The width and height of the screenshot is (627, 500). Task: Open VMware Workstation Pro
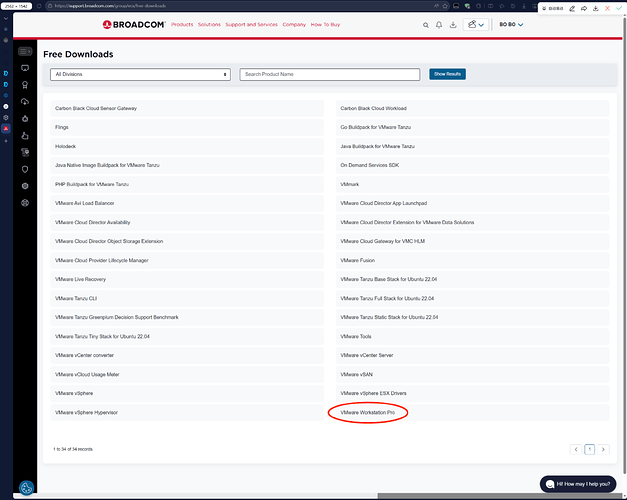coord(472,412)
